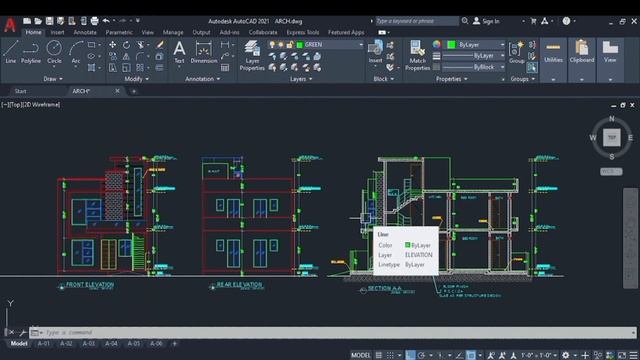Screen dimensions: 640x360
Task: Activate Match Properties tool
Action: 418,56
